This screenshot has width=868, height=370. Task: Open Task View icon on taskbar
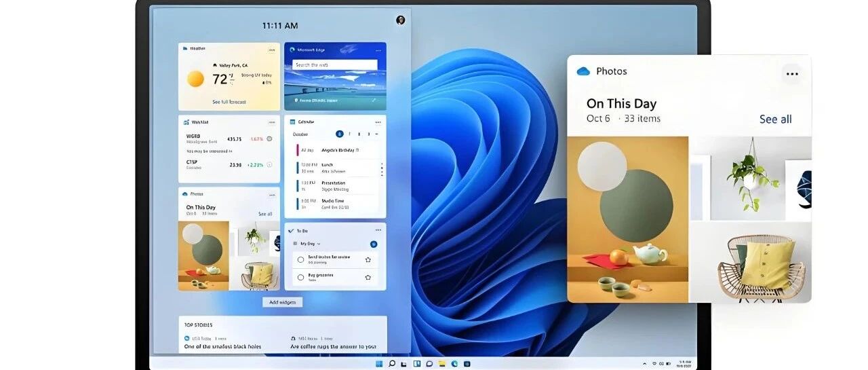click(x=403, y=364)
